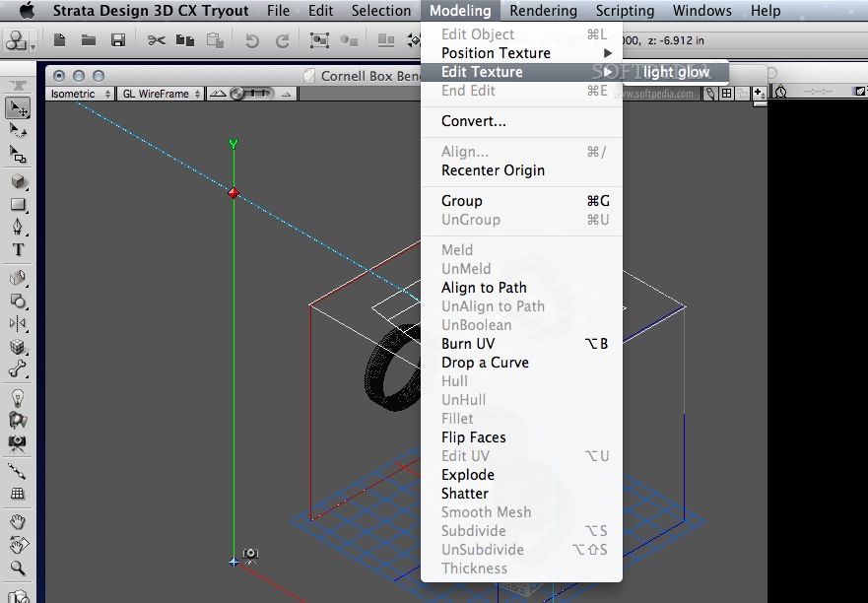Image resolution: width=868 pixels, height=603 pixels.
Task: Select the view rotate hand tool
Action: (x=19, y=544)
